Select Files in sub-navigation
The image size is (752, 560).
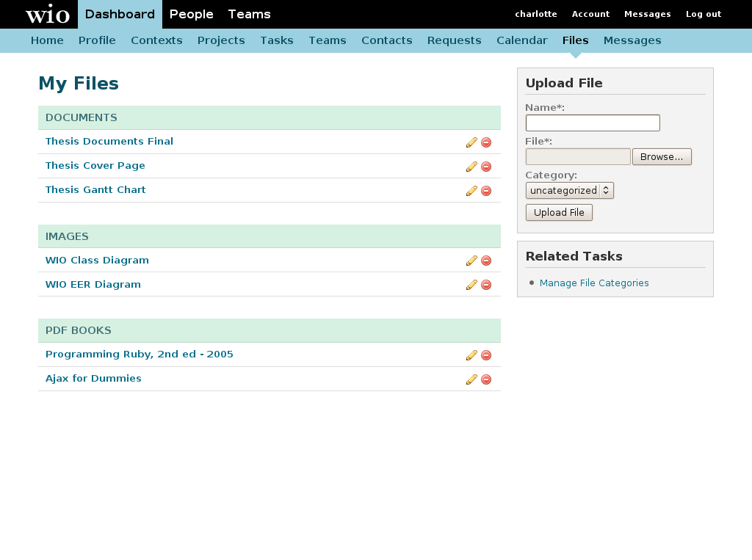tap(576, 40)
